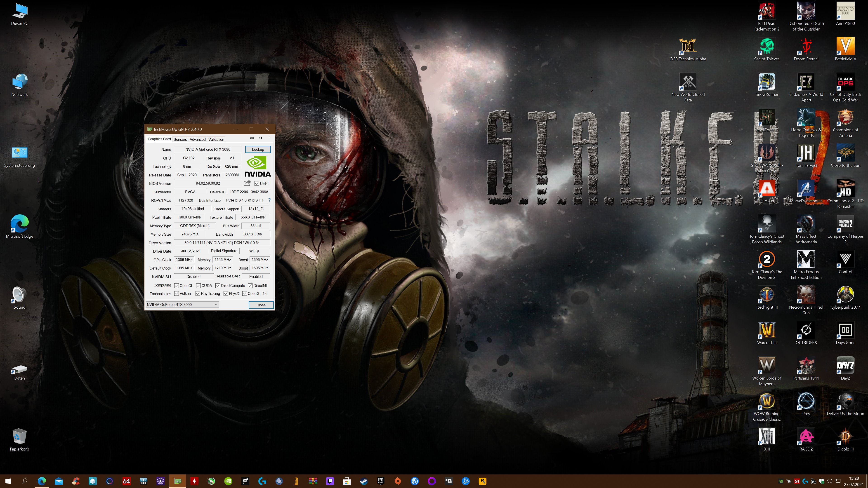868x488 pixels.
Task: Take a GPU-Z screenshot with camera icon
Action: click(252, 138)
